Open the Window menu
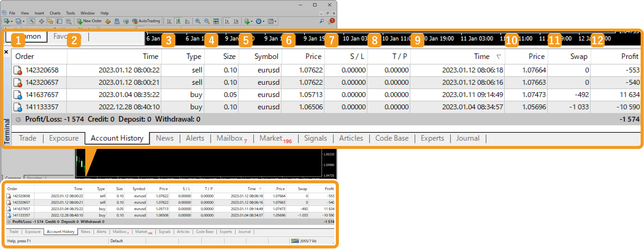 (87, 13)
